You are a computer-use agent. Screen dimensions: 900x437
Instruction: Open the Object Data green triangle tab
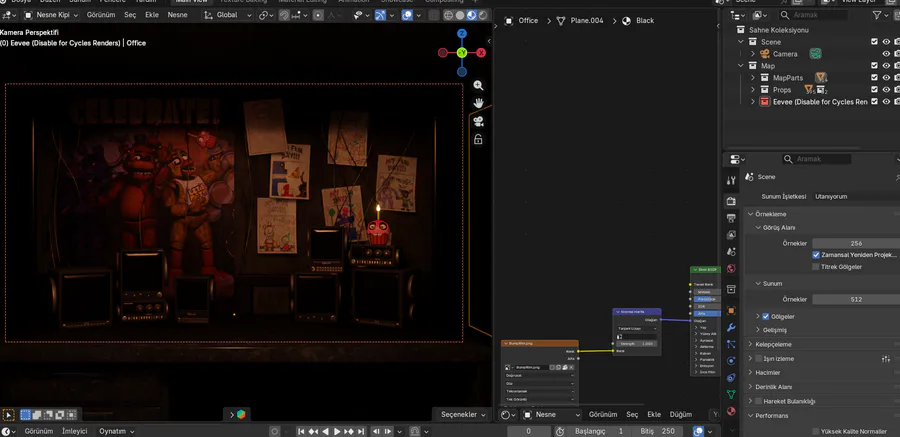tap(731, 395)
